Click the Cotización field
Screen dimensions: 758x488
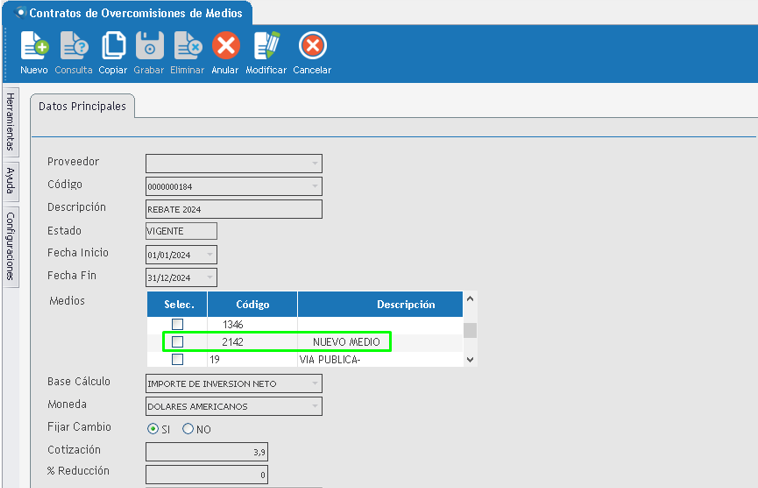(x=206, y=452)
